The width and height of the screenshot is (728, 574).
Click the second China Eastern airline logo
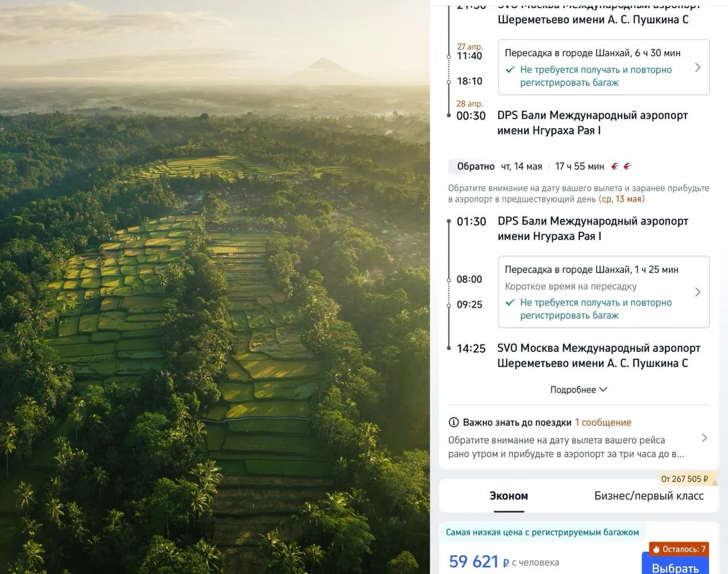point(627,167)
